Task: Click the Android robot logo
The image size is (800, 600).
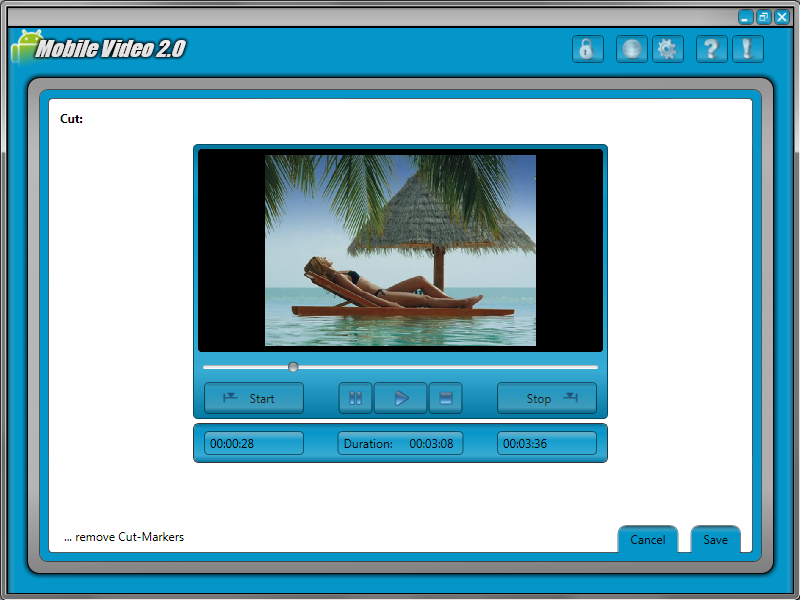Action: point(24,46)
